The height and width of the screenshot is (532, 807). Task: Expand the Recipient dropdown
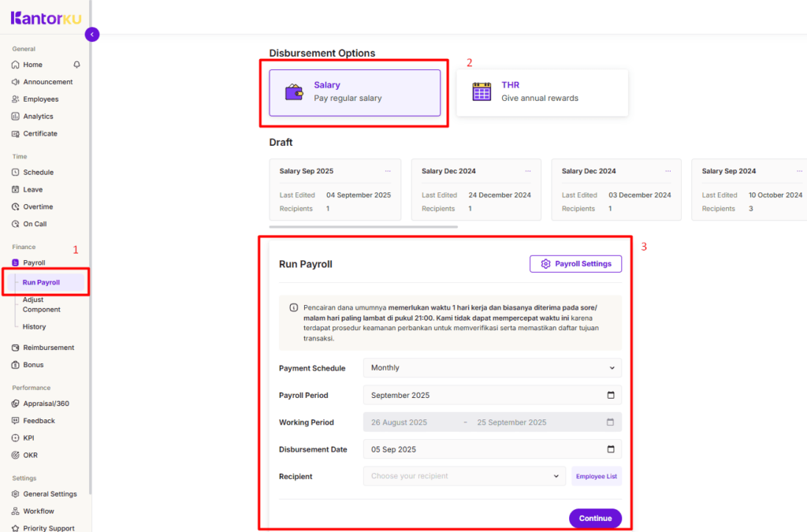464,476
